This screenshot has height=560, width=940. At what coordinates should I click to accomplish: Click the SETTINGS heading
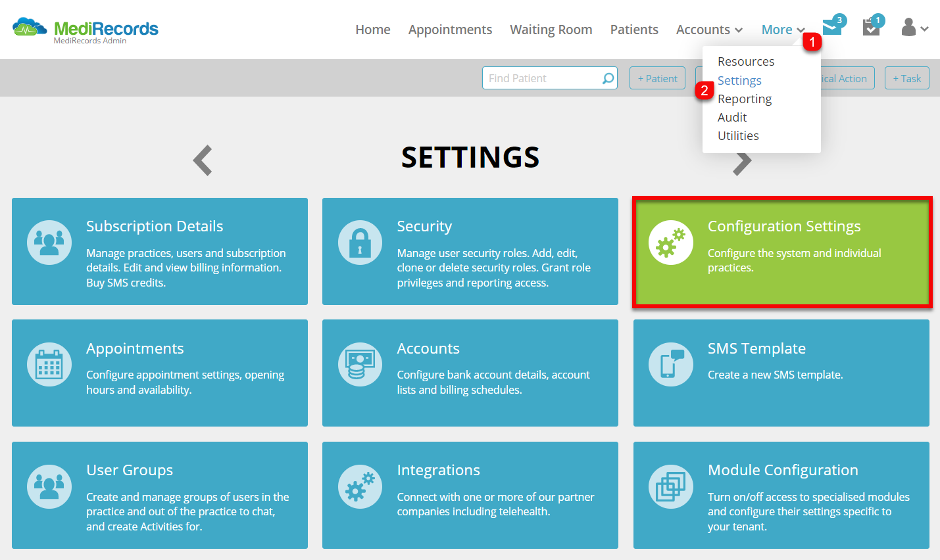pyautogui.click(x=470, y=158)
